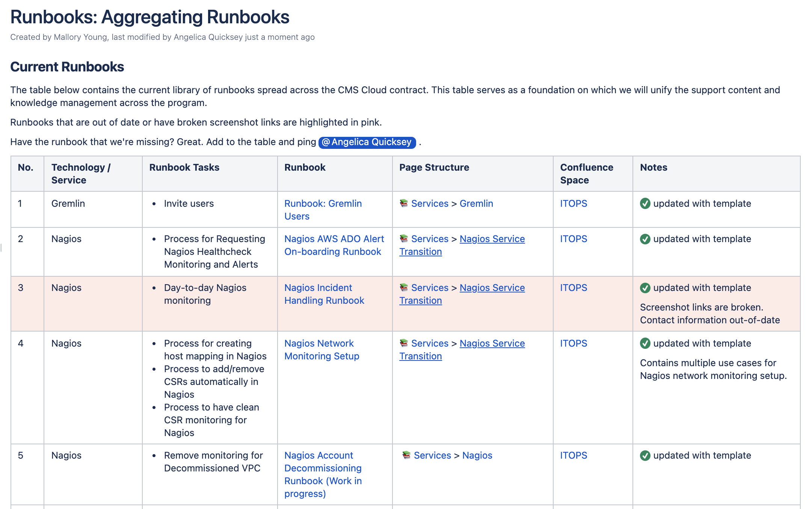812x509 pixels.
Task: Click Gremlin link in Page Structure column
Action: [476, 203]
